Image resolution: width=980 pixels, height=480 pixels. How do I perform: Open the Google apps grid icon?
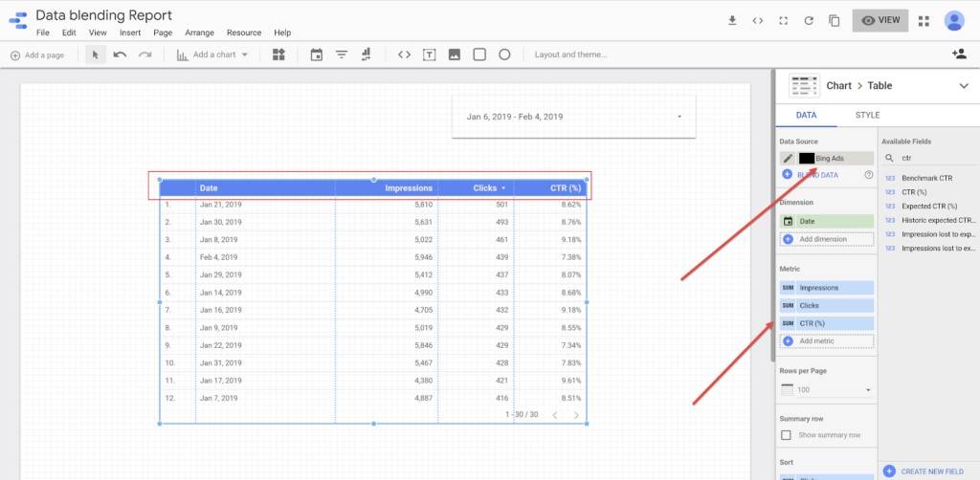[x=924, y=21]
